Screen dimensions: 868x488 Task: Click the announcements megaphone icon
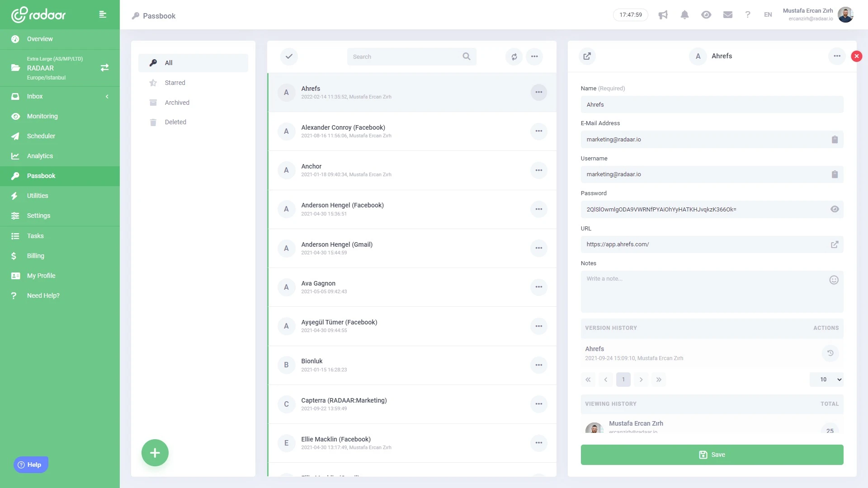663,15
